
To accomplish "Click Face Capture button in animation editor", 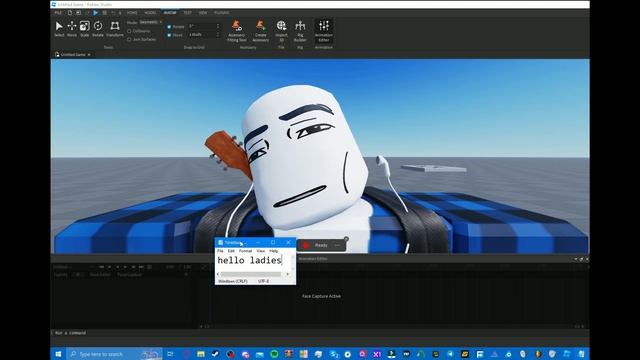I will coord(129,275).
